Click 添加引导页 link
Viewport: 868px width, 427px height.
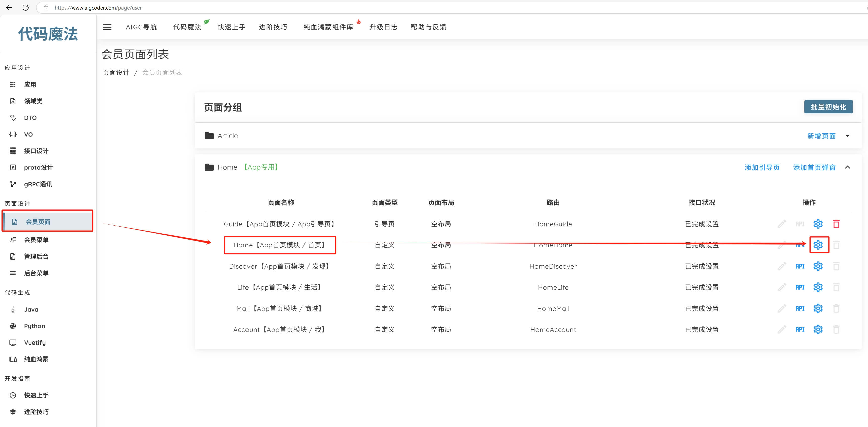click(x=762, y=167)
